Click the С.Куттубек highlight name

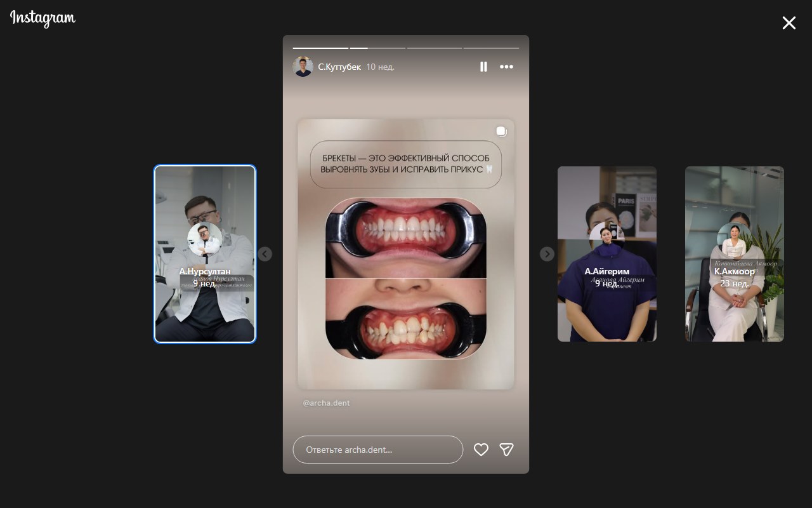[339, 67]
